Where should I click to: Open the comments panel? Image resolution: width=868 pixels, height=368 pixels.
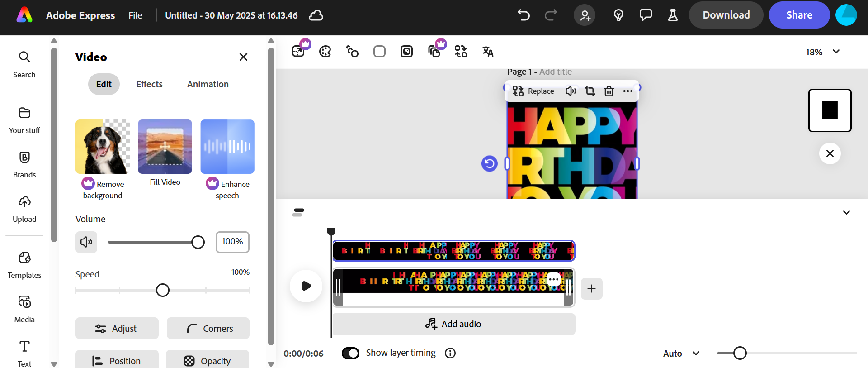point(646,15)
